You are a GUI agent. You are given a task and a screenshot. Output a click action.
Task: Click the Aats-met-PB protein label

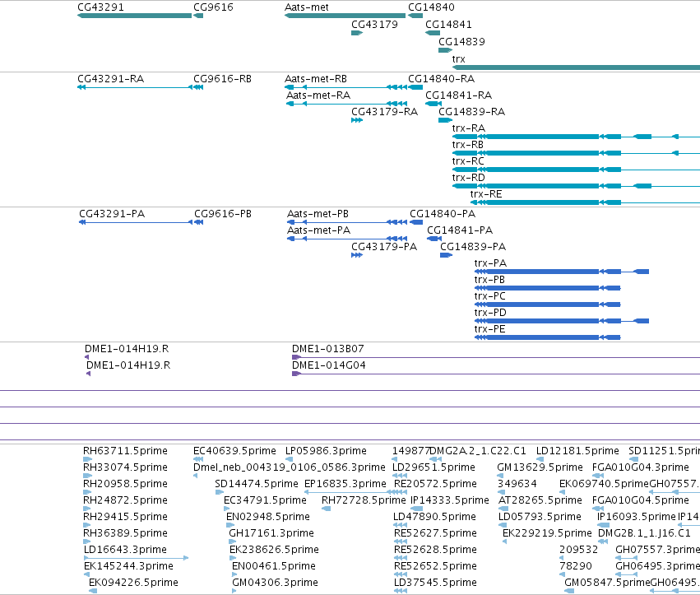point(318,215)
